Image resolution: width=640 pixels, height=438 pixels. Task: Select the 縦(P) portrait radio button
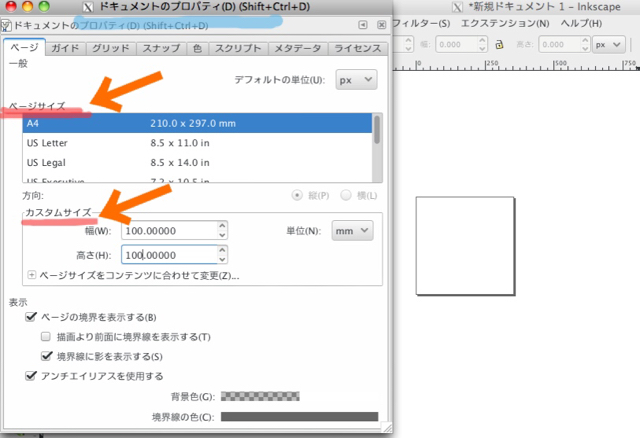click(x=296, y=195)
